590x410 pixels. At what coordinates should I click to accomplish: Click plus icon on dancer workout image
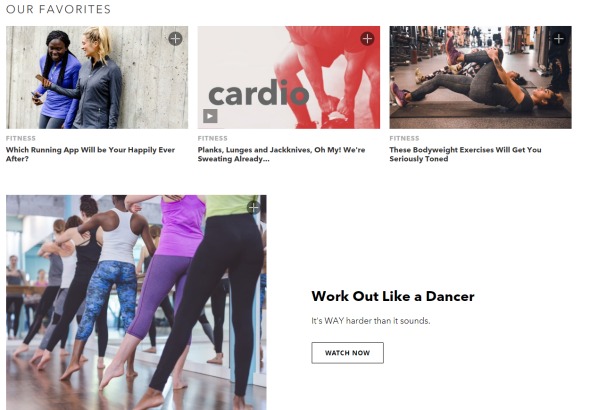pos(254,208)
